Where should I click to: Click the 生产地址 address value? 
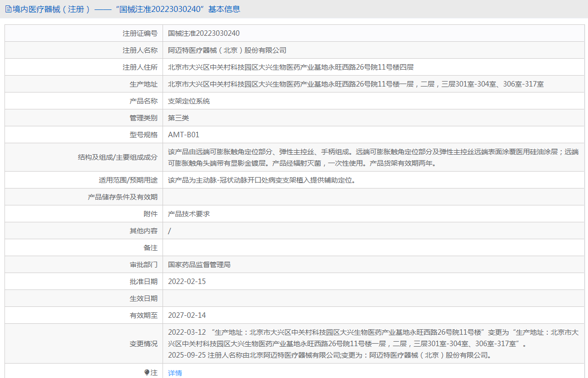pos(356,84)
